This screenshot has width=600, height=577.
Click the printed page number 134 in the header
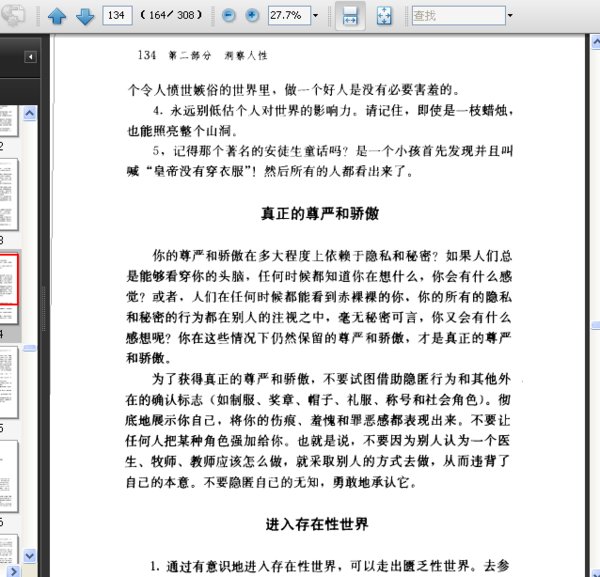point(147,55)
